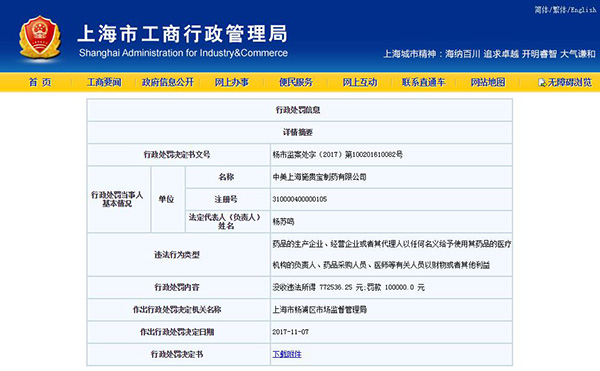Click the 上海城市精神 slogan text

coord(489,54)
